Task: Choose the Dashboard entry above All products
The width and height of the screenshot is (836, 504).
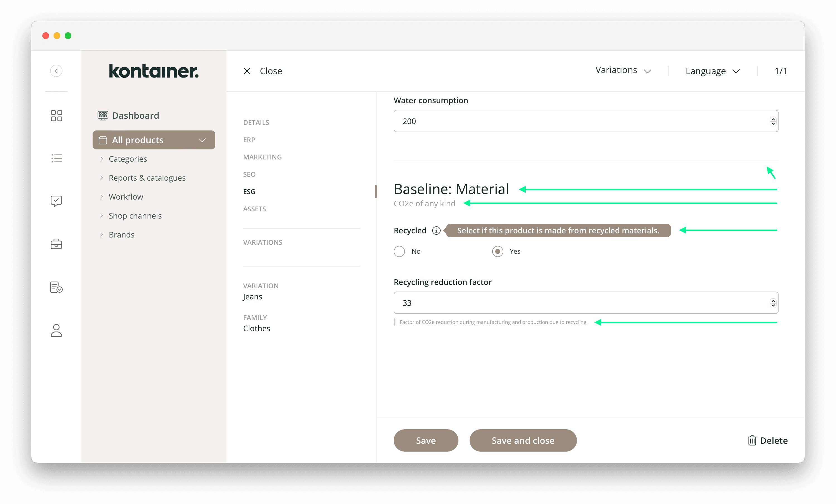Action: pos(135,115)
